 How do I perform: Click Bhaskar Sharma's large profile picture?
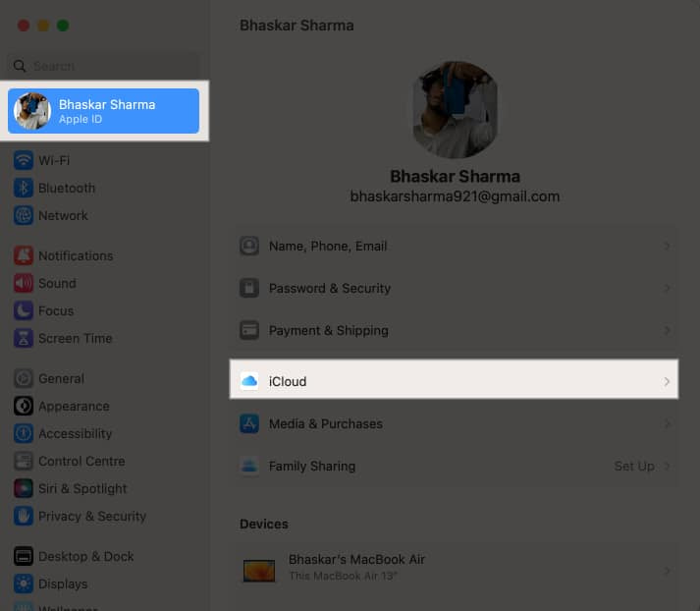[455, 110]
